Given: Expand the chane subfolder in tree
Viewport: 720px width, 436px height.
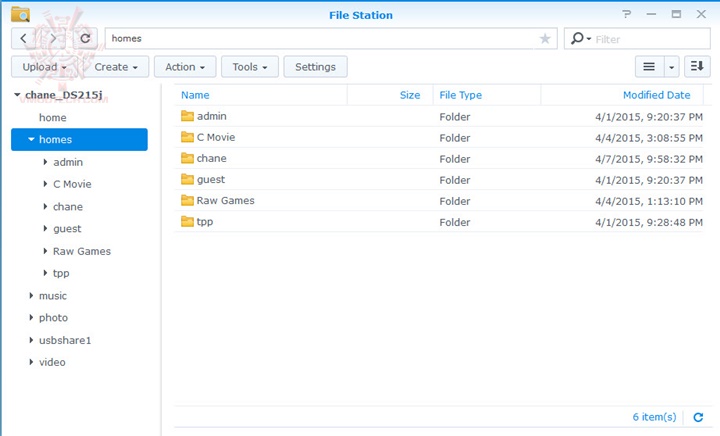Looking at the screenshot, I should coord(45,207).
